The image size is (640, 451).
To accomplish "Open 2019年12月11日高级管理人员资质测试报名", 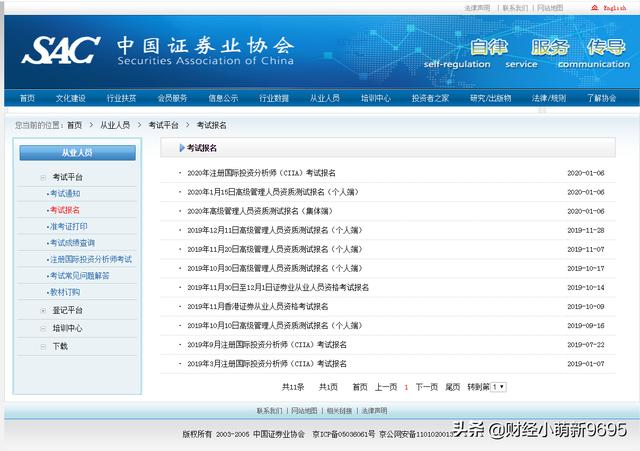I will click(x=275, y=230).
